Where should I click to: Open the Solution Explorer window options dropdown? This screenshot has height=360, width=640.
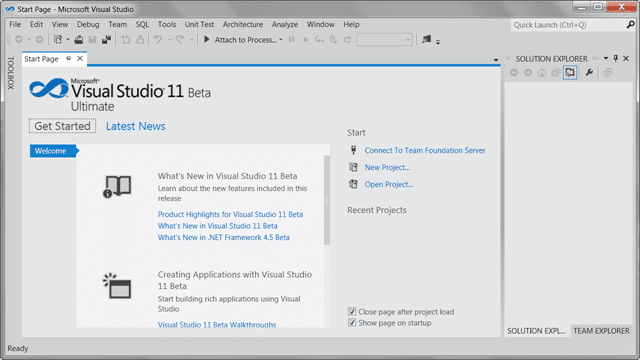[606, 58]
